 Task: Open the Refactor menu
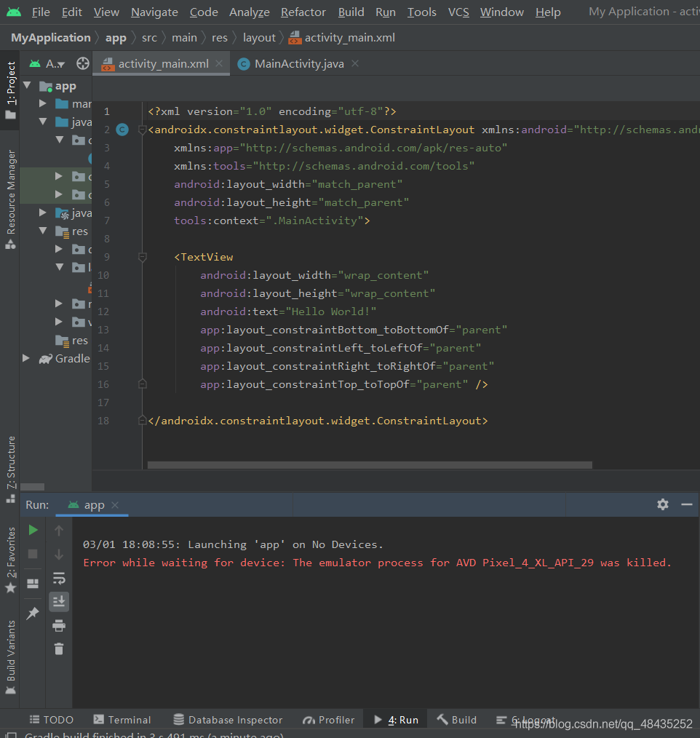[x=303, y=12]
